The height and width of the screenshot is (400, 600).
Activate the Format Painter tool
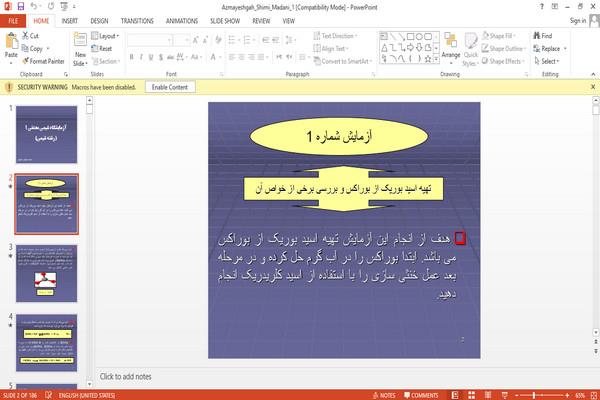(43, 61)
